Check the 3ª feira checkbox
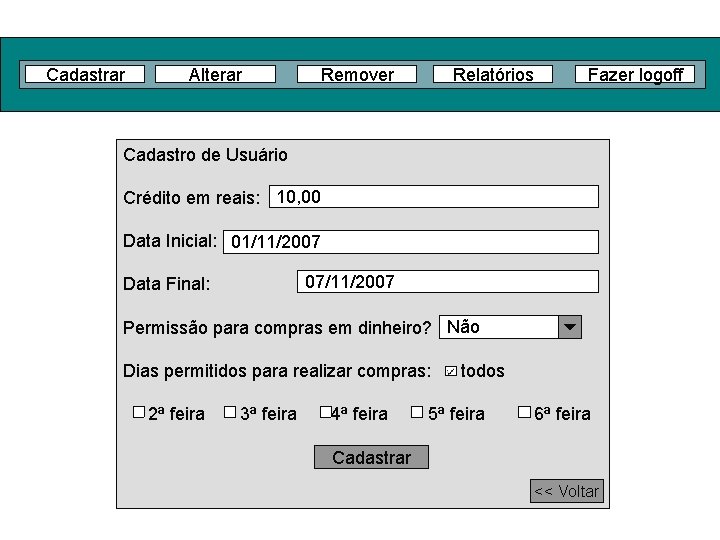720x540 pixels. pos(230,412)
